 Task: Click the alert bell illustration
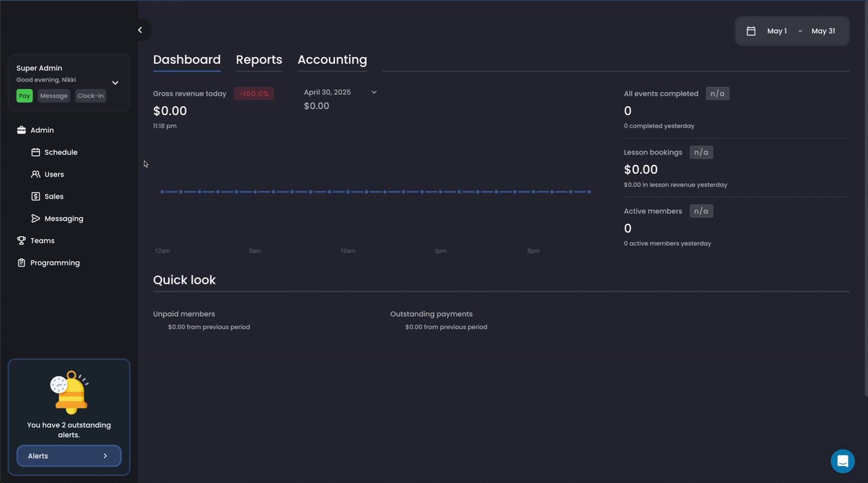point(69,392)
